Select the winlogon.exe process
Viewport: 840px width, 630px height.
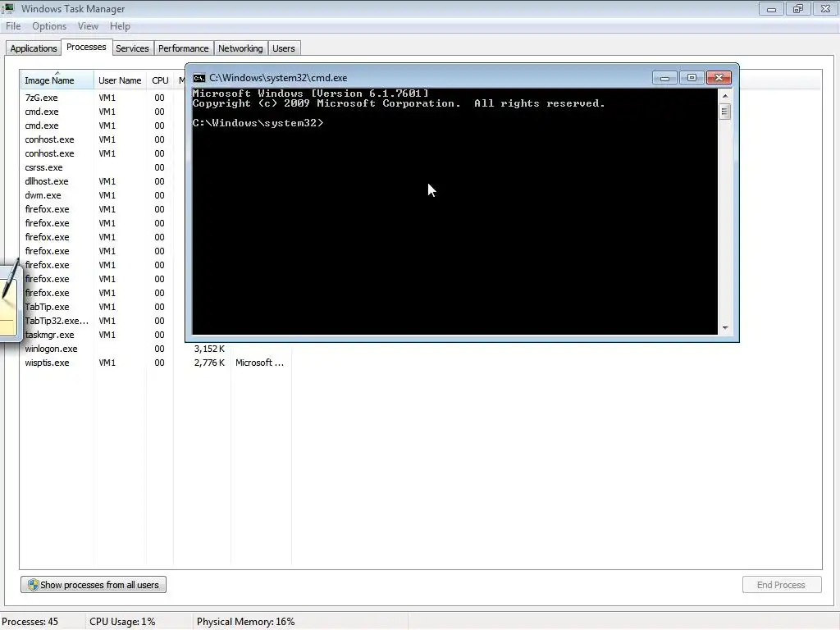51,349
